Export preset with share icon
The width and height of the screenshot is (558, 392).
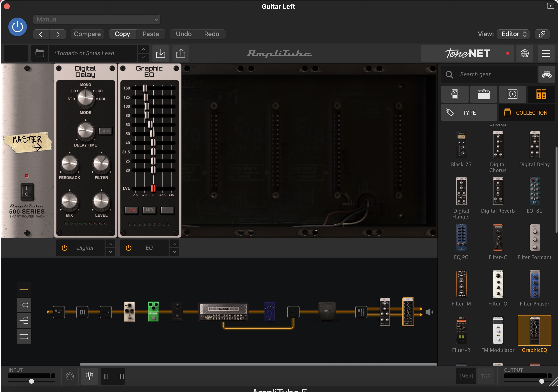click(181, 53)
